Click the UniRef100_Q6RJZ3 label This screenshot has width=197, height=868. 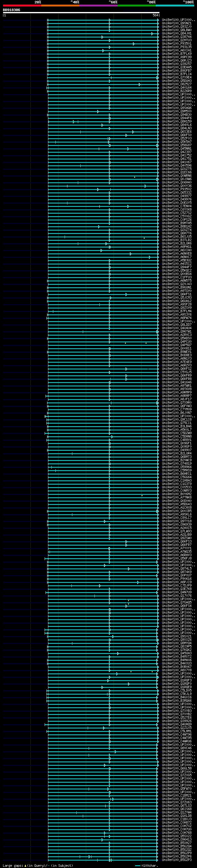(177, 60)
